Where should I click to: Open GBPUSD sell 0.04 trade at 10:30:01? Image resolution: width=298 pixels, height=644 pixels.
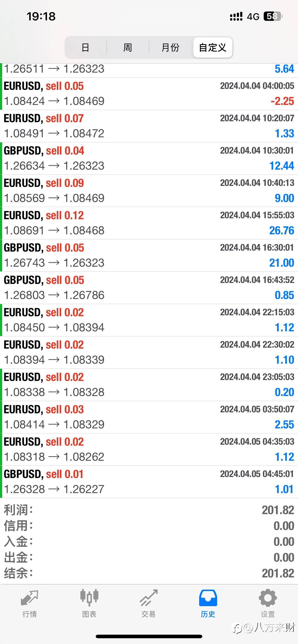(x=149, y=158)
